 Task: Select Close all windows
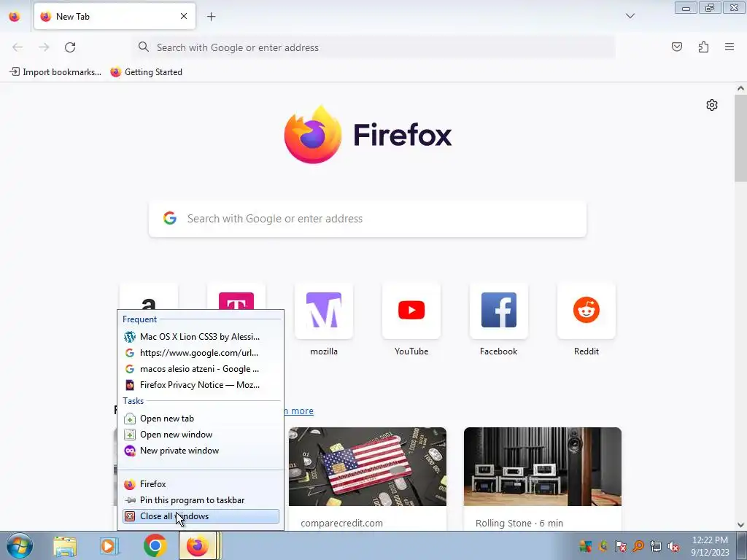201,516
